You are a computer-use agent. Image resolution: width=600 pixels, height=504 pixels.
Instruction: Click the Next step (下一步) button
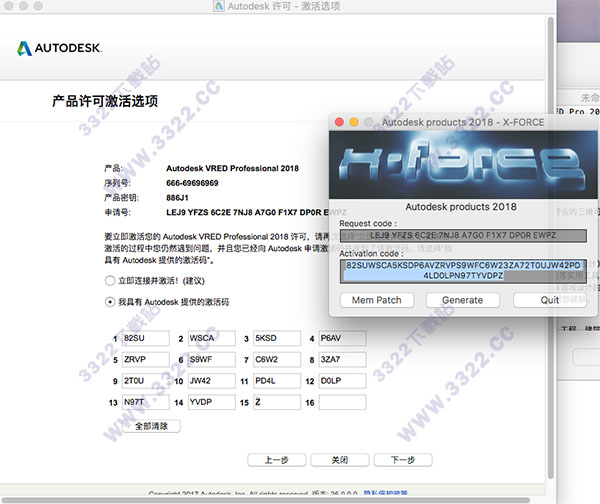403,460
